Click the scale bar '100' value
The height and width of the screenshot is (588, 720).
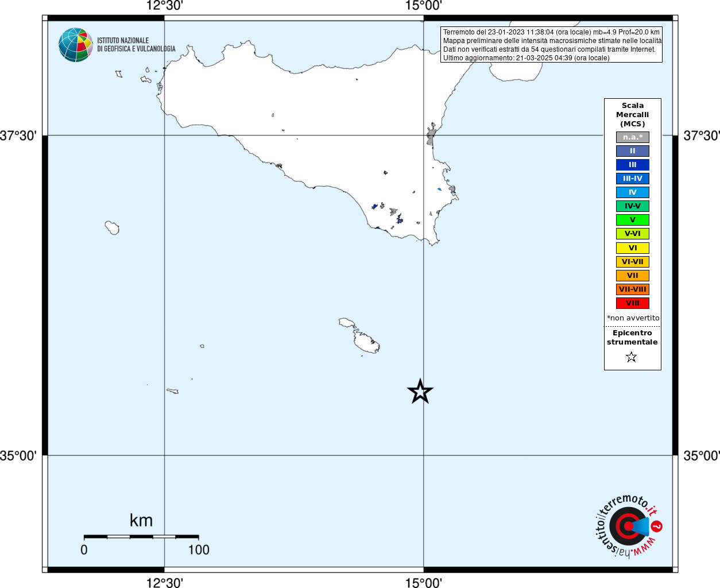pos(199,550)
